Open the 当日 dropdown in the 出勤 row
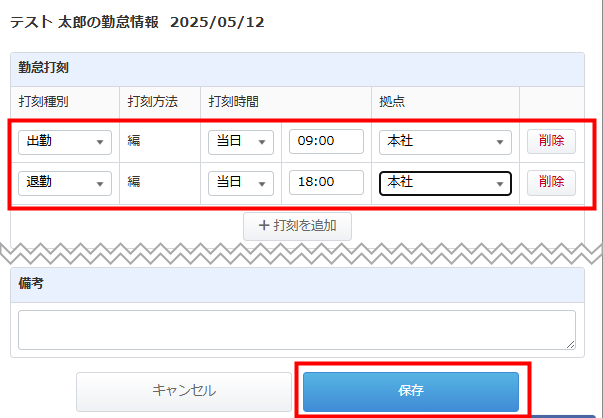Viewport: 603px width, 418px height. (x=241, y=142)
